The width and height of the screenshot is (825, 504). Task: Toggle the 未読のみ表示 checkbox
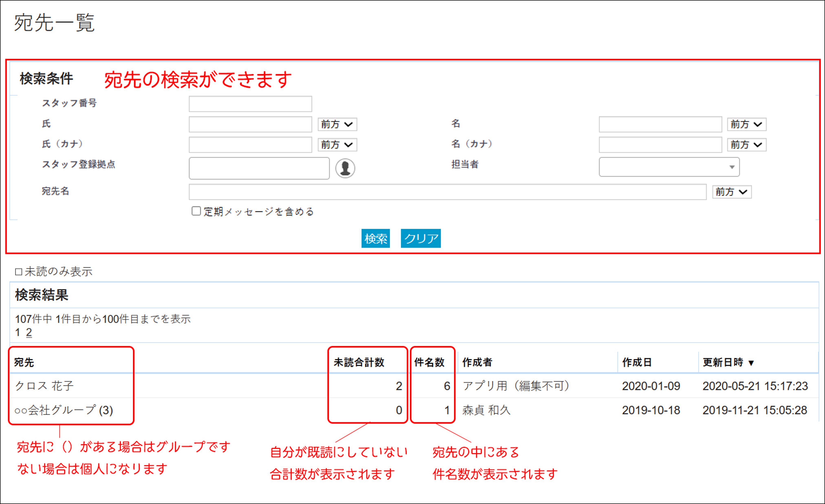(18, 272)
